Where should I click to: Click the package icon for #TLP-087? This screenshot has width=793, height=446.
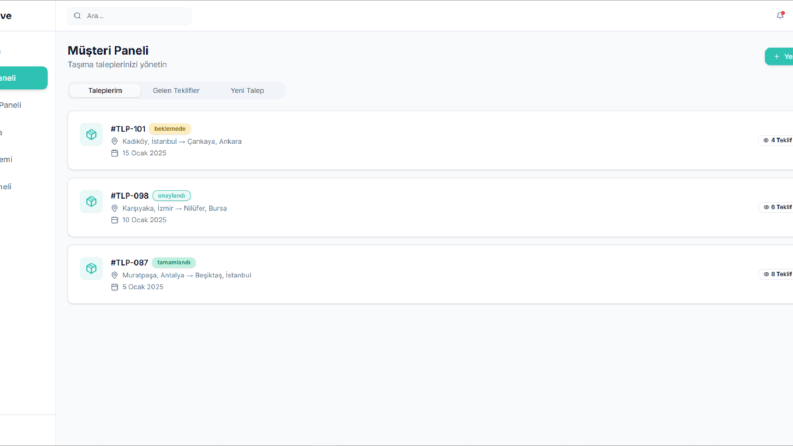(92, 269)
